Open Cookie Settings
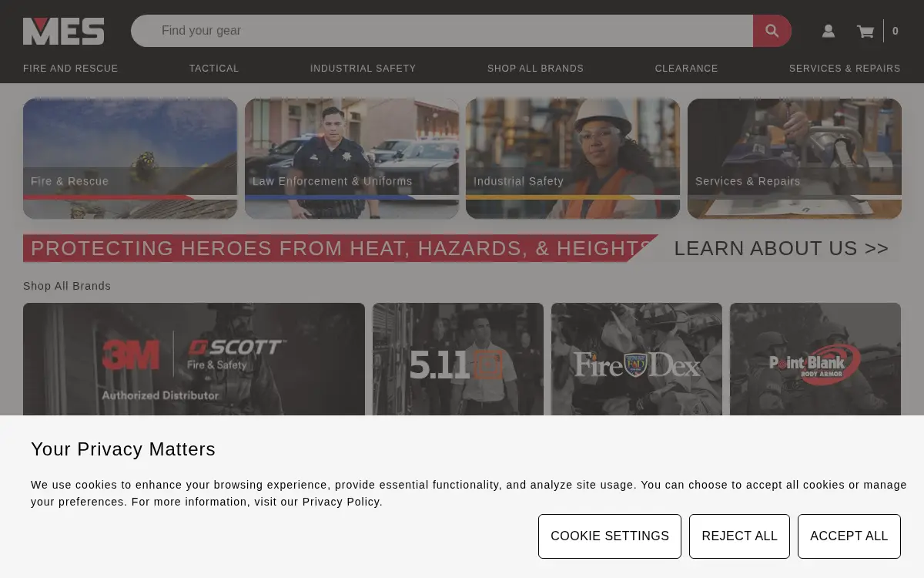Viewport: 924px width, 578px height. click(x=610, y=536)
